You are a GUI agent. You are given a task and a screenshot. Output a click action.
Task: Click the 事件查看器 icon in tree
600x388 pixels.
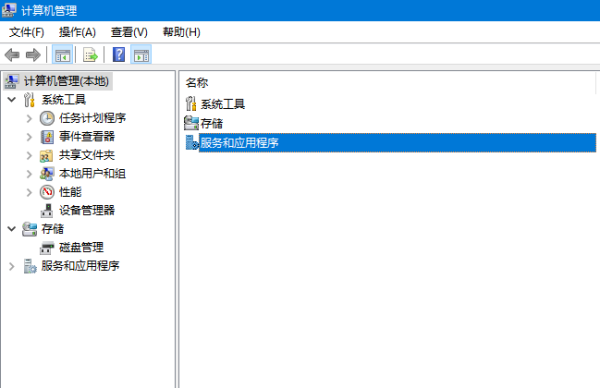pos(47,137)
